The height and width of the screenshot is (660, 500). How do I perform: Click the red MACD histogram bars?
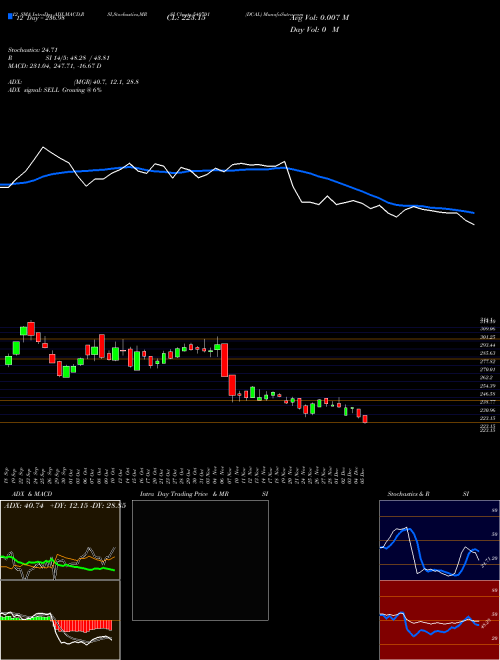[83, 625]
